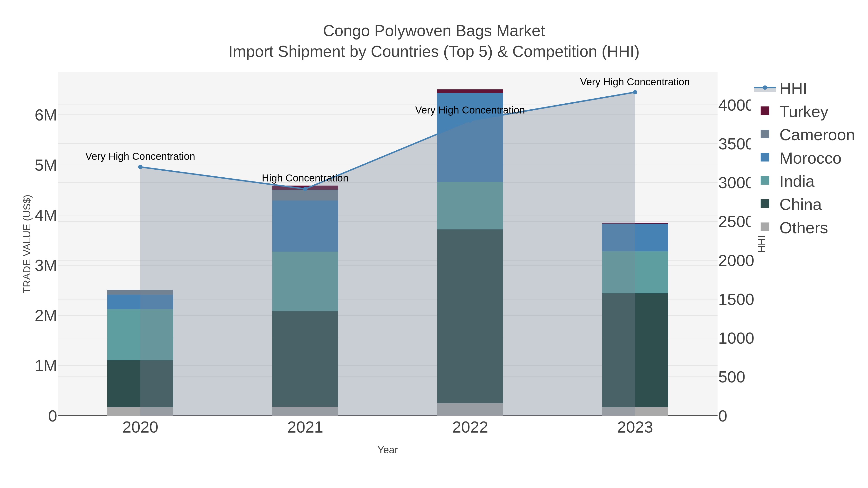Click the 'Year' x-axis title

(387, 450)
